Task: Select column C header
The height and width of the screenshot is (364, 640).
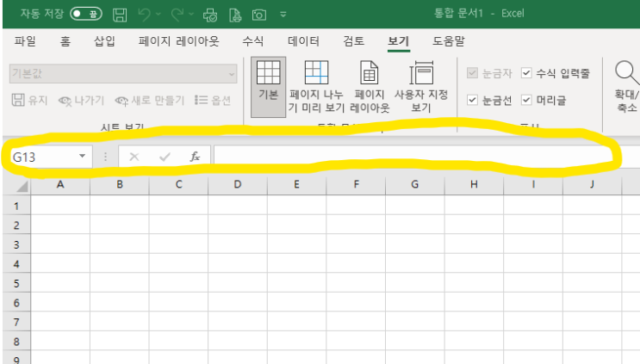Action: click(179, 185)
